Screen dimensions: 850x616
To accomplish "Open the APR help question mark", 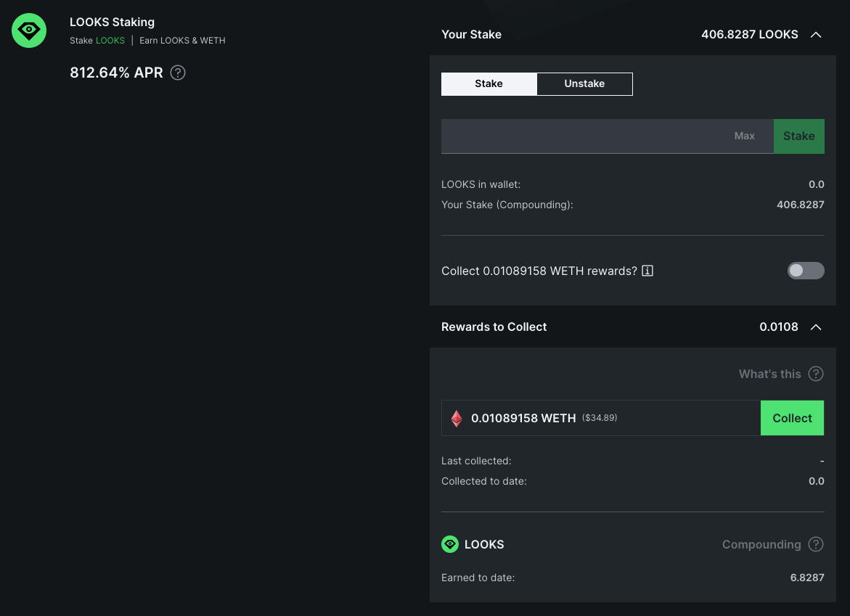I will tap(178, 73).
